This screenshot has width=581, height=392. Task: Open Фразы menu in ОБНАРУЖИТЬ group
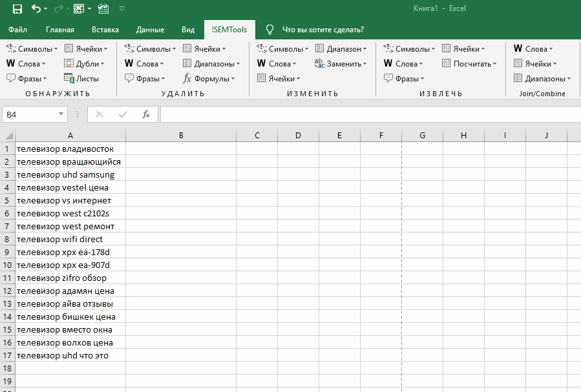[x=26, y=79]
